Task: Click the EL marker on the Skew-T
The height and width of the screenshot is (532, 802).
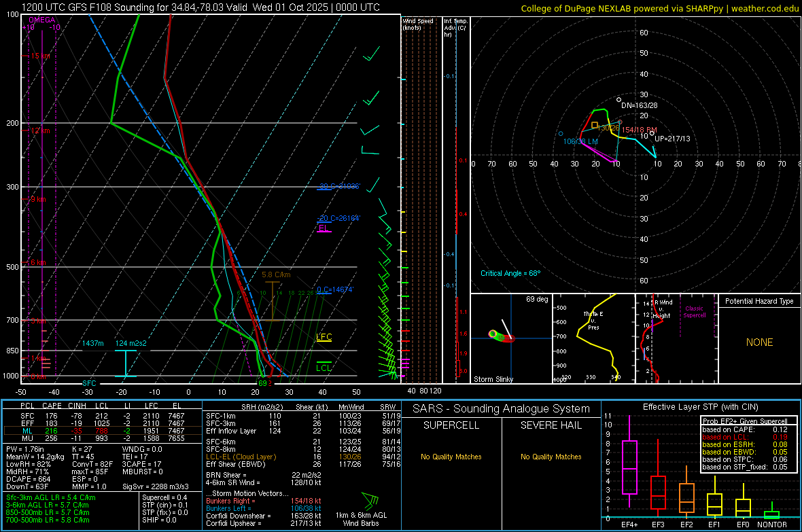Action: pos(323,228)
